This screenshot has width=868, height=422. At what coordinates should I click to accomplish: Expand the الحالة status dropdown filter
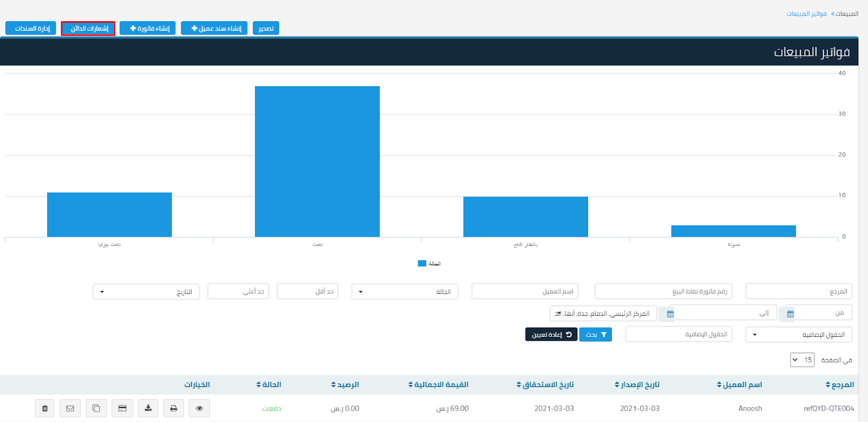click(x=405, y=292)
